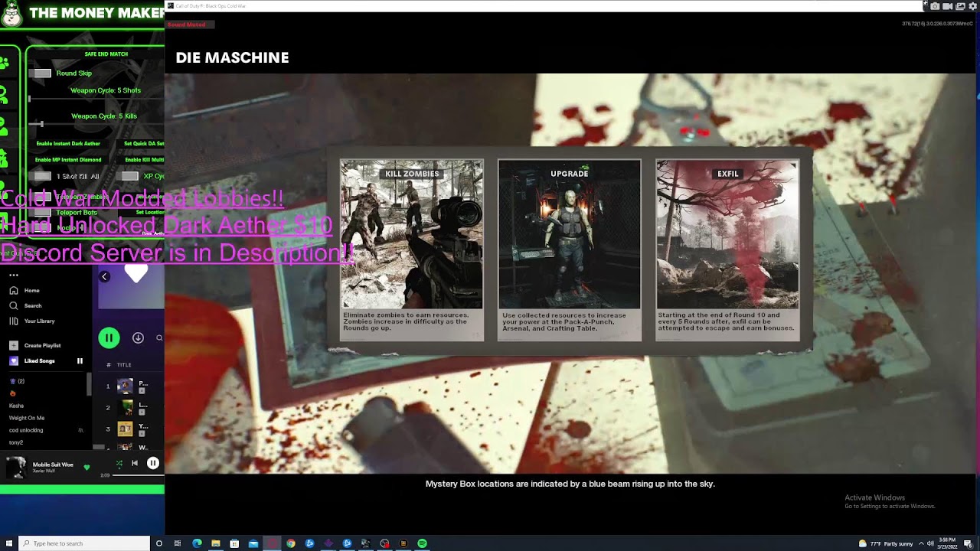This screenshot has width=980, height=551.
Task: Download the Liked Songs playlist
Action: tap(138, 337)
